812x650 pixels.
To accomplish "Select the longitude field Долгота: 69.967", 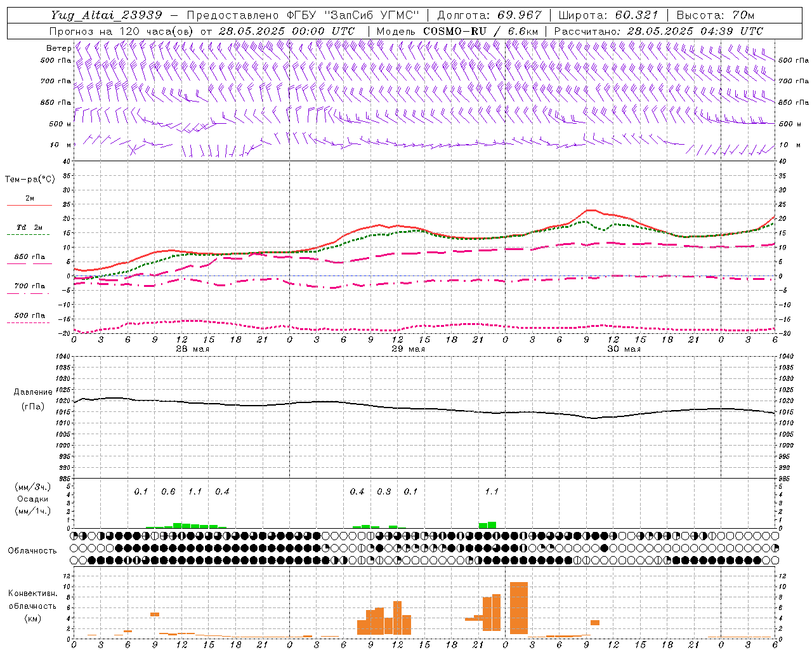I will coord(489,15).
